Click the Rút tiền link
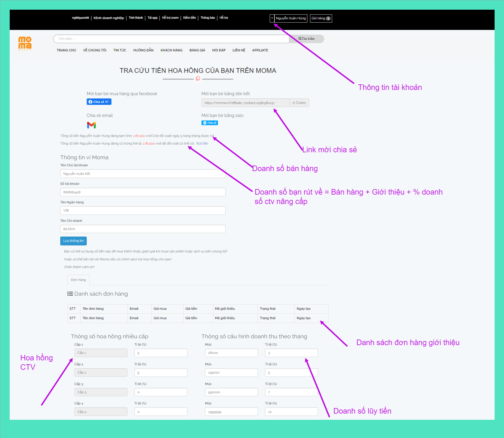The height and width of the screenshot is (438, 504). (202, 144)
